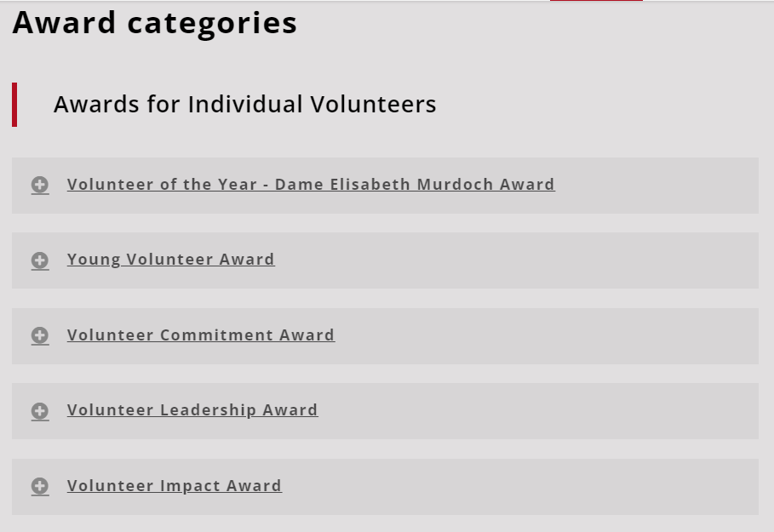Viewport: 774px width, 532px height.
Task: Hit the plus icon next to Volunteer Leadership Award
Action: [40, 411]
